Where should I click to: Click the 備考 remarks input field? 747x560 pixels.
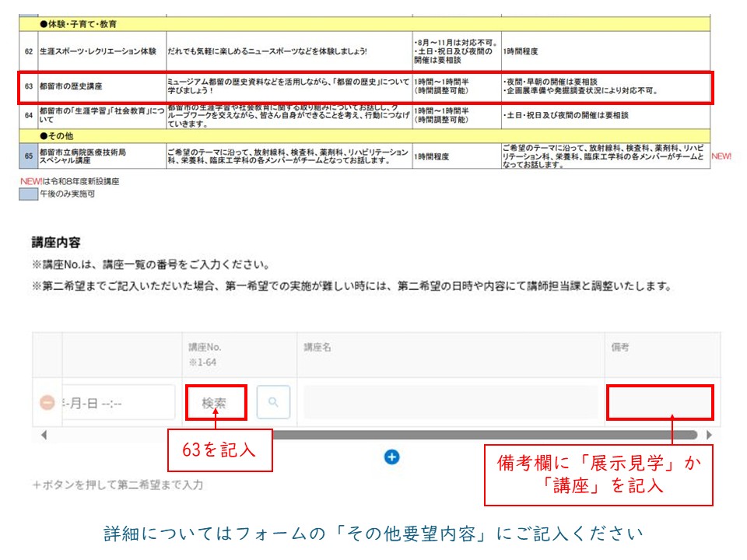coord(660,403)
